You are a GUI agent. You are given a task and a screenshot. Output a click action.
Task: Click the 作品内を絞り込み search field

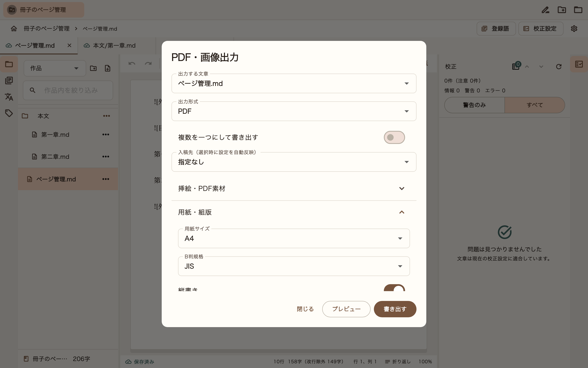point(68,90)
